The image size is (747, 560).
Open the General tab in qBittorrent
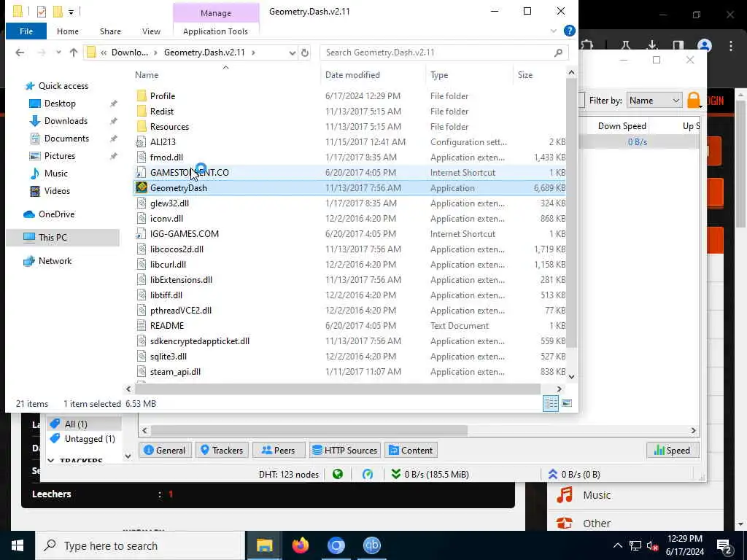pyautogui.click(x=165, y=450)
